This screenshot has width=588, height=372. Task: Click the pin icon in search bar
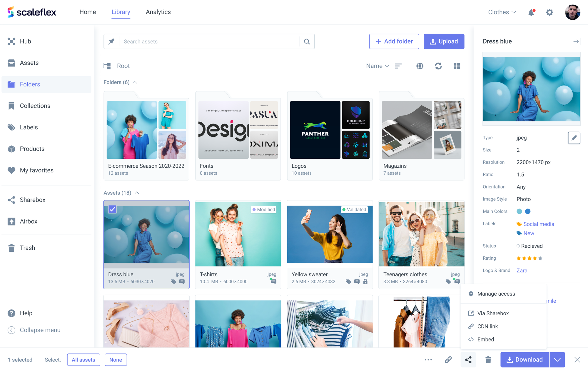(111, 41)
